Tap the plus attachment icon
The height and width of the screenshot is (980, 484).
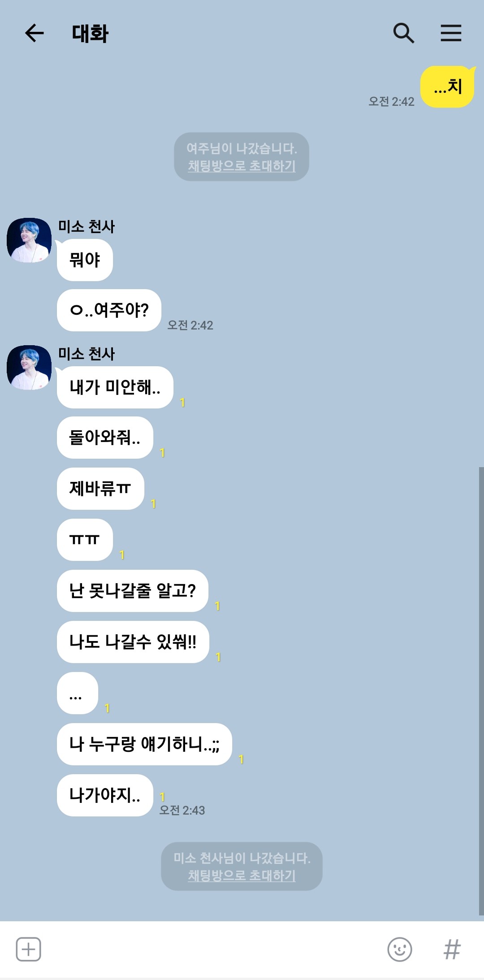coord(29,949)
